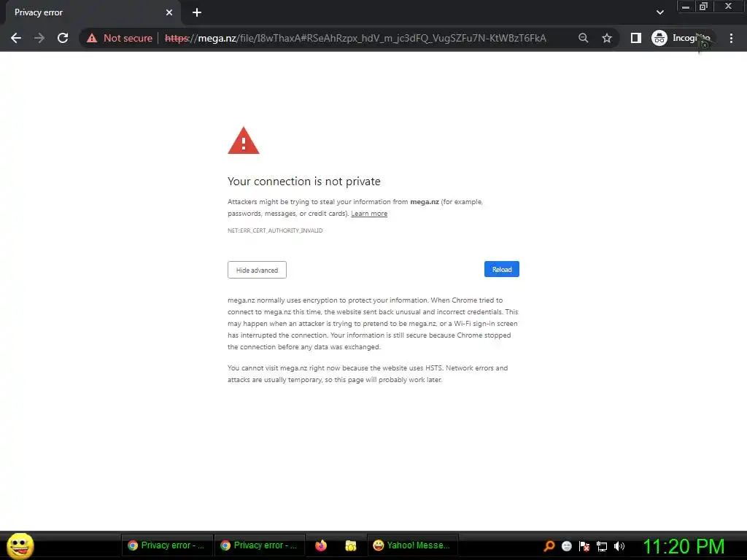Click the volume speaker tray icon
Viewport: 747px width, 560px height.
click(x=619, y=546)
